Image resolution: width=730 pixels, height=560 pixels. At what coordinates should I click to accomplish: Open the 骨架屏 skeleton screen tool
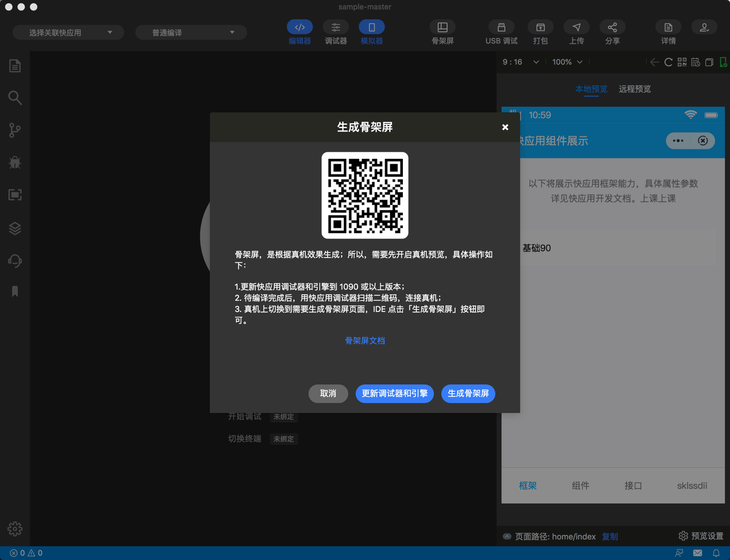(442, 32)
